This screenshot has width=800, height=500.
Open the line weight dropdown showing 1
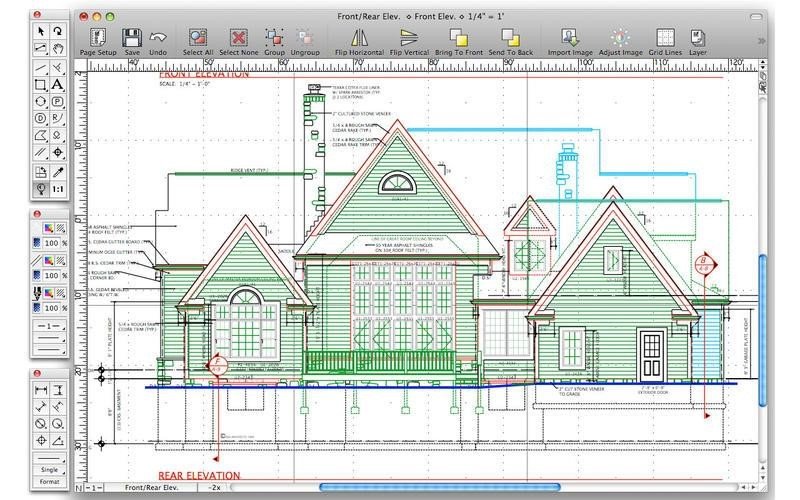tap(49, 326)
